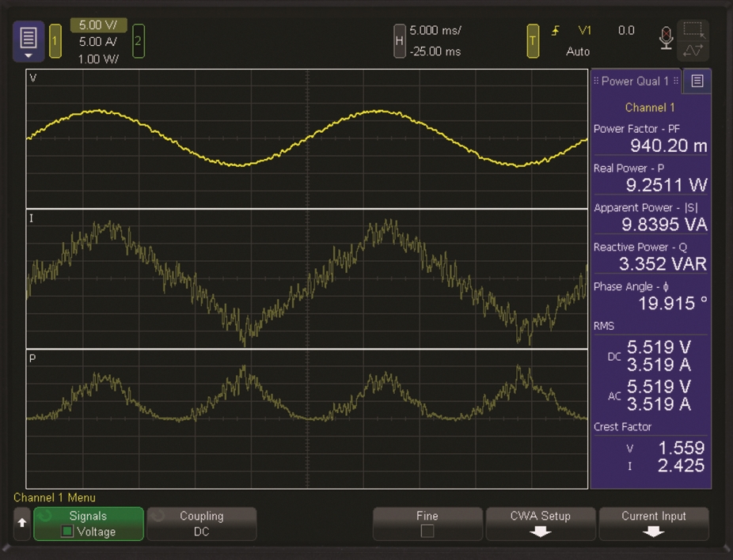Open the horizontal H timebase settings
This screenshot has width=733, height=560.
pos(400,41)
